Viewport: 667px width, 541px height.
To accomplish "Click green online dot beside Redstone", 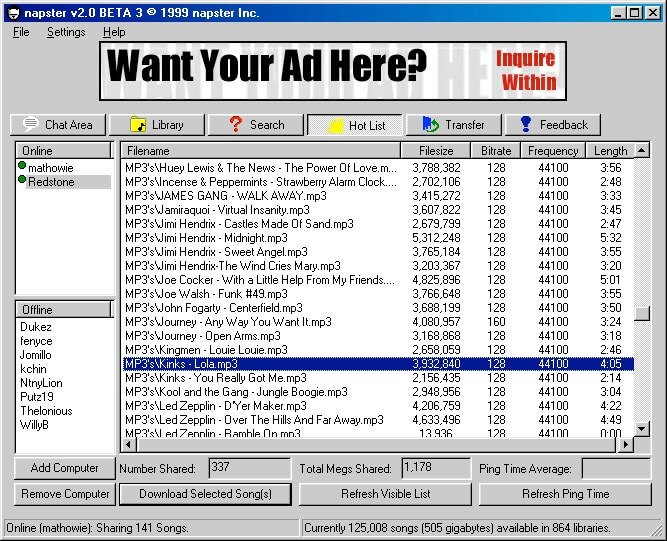I will pos(22,179).
